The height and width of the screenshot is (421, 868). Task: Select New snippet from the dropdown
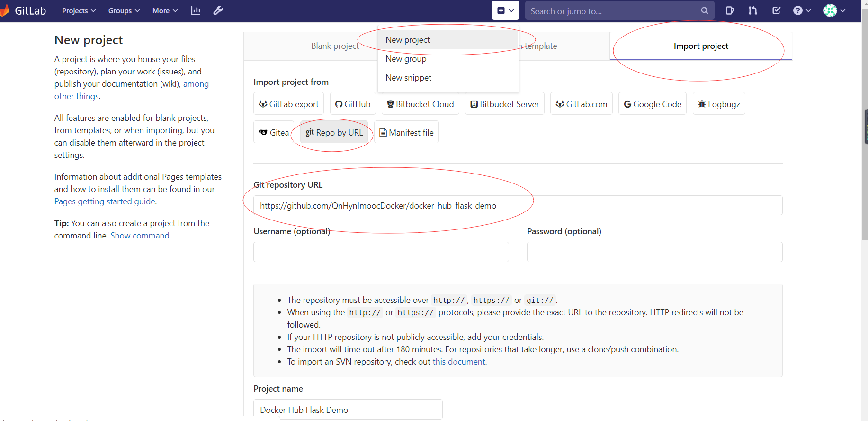pyautogui.click(x=448, y=78)
